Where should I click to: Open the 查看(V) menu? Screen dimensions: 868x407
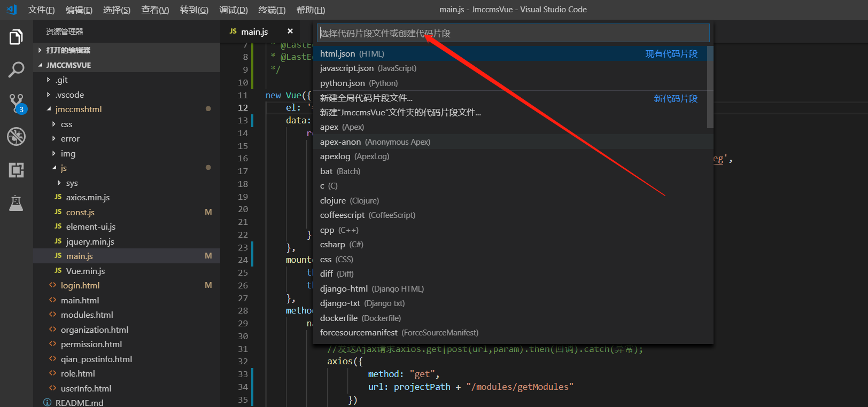tap(155, 10)
